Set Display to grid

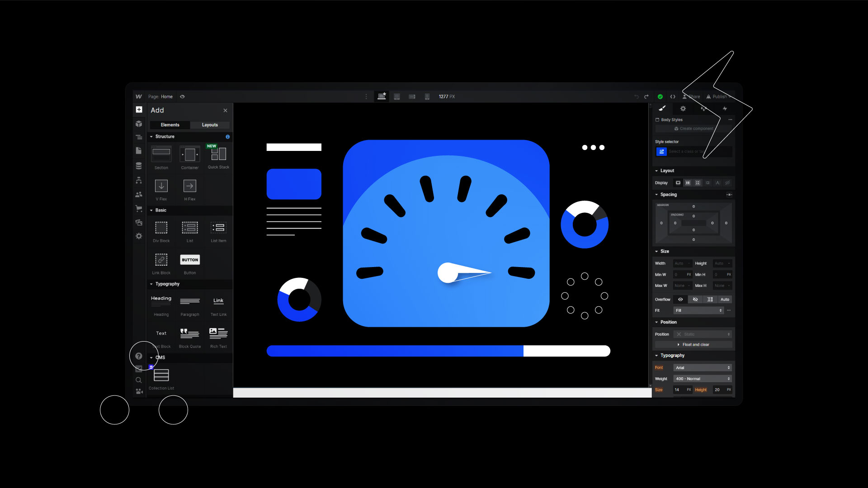click(x=698, y=183)
